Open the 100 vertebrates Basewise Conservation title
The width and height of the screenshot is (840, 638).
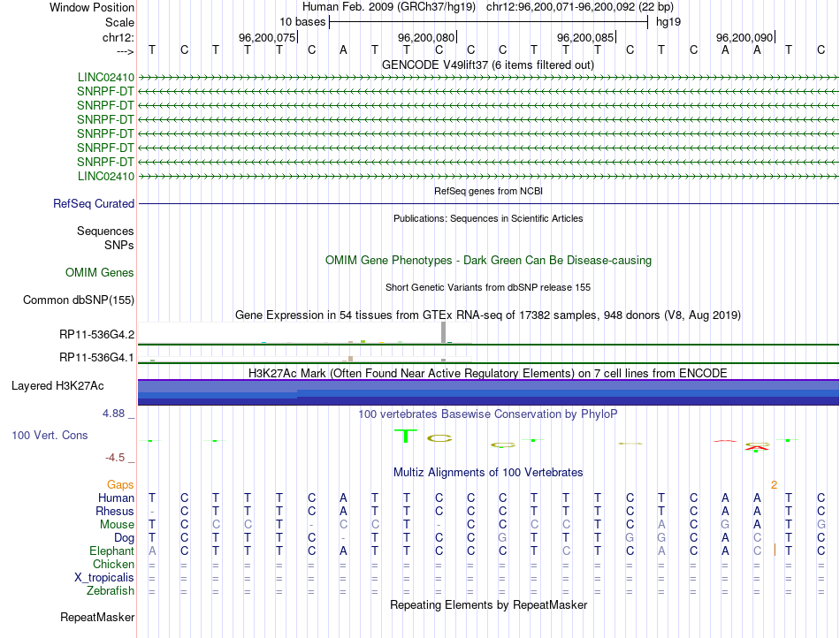(488, 414)
